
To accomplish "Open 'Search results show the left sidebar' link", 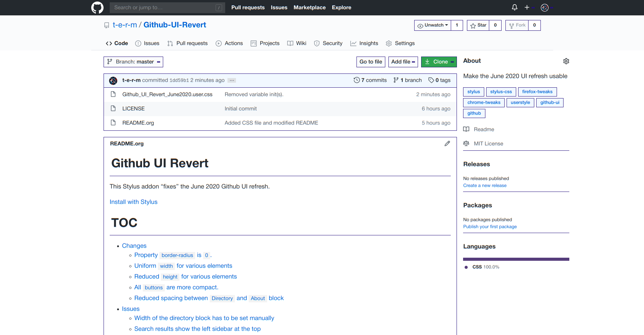I will pos(197,329).
